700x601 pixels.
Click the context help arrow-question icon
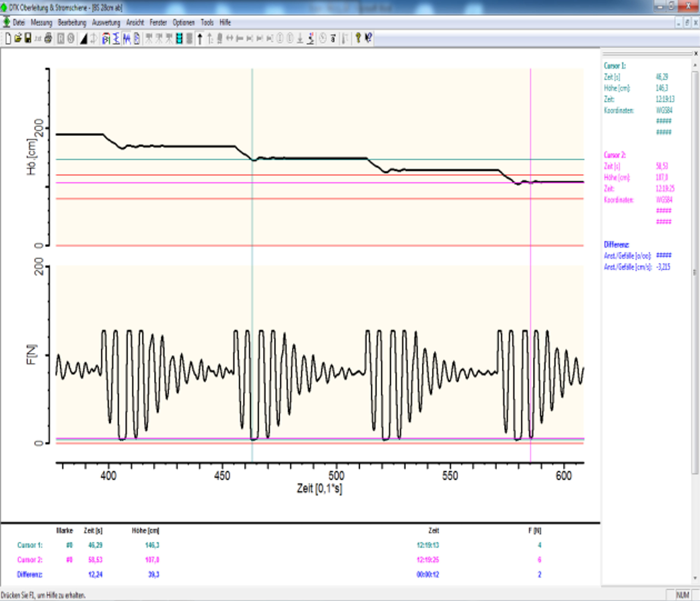[369, 38]
